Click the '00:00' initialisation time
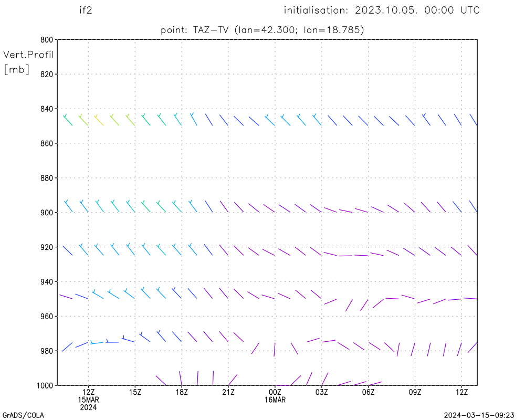Screen dimensions: 525x420 coord(439,10)
